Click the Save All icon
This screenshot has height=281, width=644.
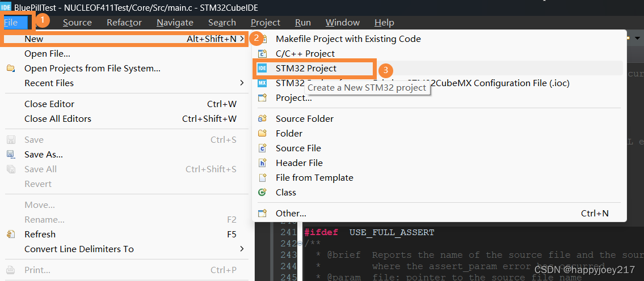point(11,169)
